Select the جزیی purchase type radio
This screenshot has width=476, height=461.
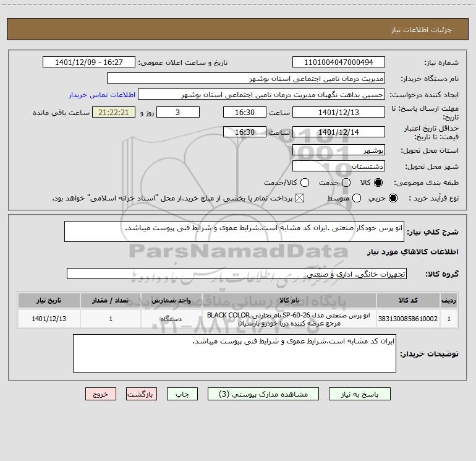(x=393, y=198)
